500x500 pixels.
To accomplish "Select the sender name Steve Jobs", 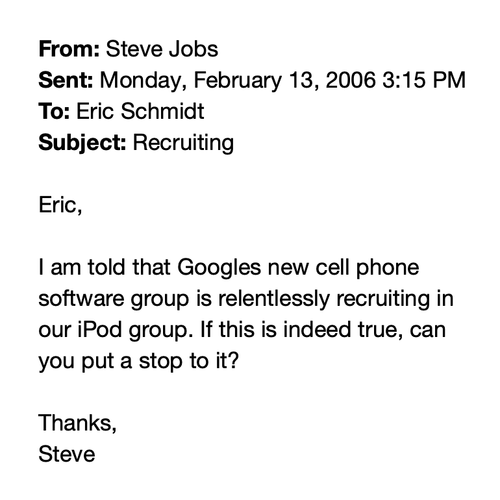I will [x=162, y=49].
